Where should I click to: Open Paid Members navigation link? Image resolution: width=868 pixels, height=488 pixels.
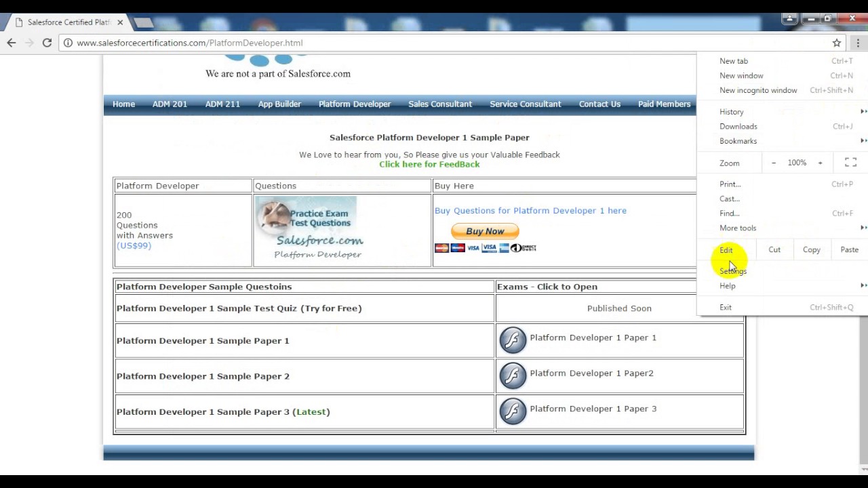pyautogui.click(x=664, y=104)
